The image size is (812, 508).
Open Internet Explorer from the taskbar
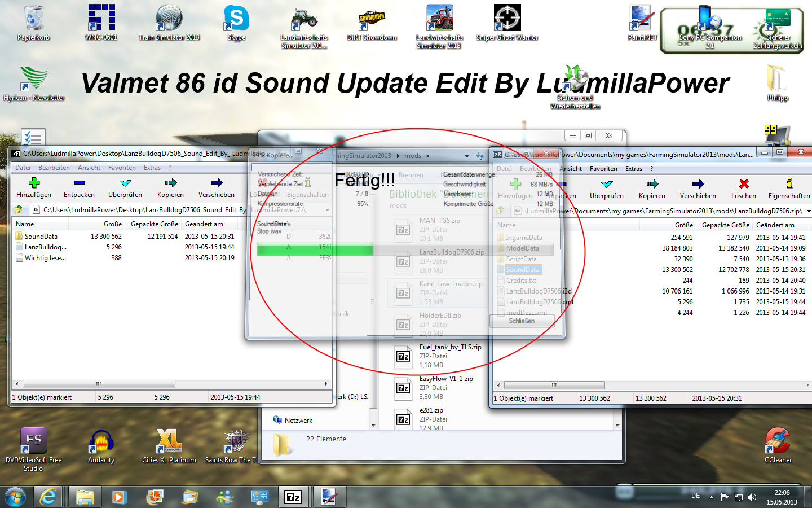(48, 497)
